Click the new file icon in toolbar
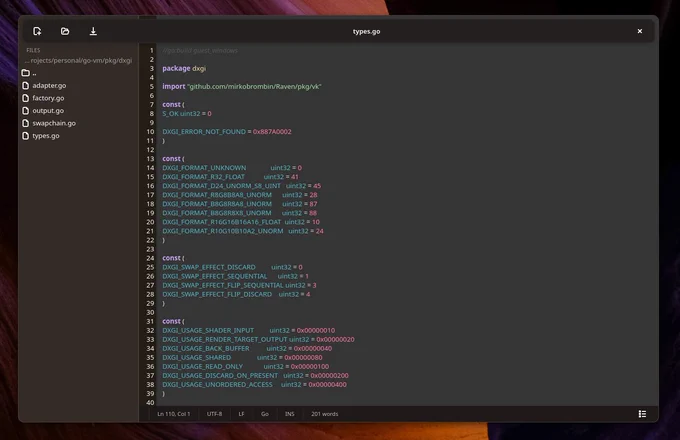The image size is (680, 440). pyautogui.click(x=37, y=31)
